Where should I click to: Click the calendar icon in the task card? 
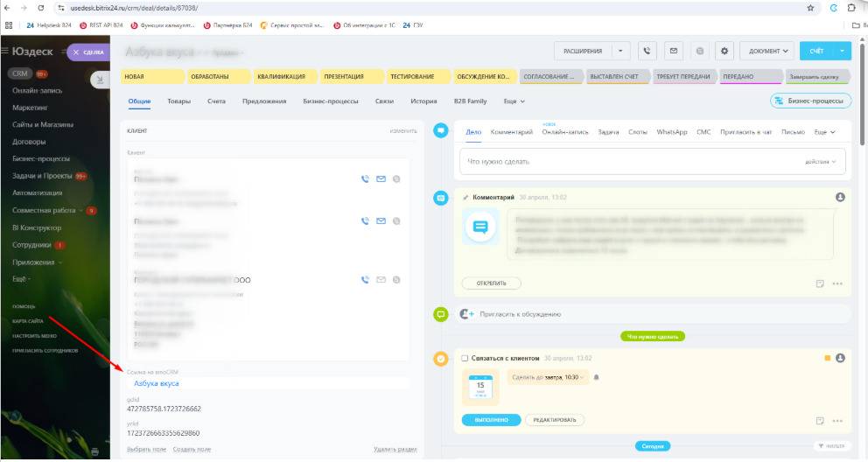click(480, 388)
